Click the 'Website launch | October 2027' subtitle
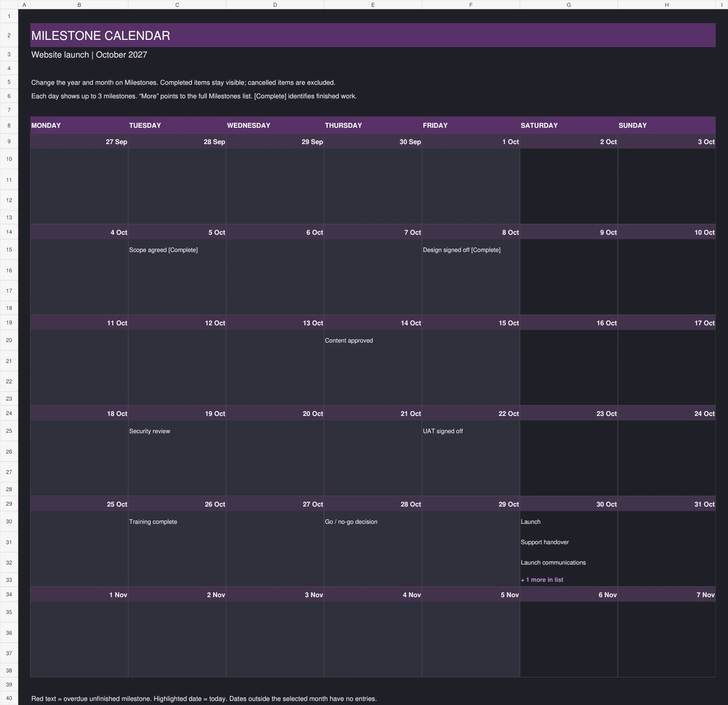The height and width of the screenshot is (705, 728). pos(89,55)
